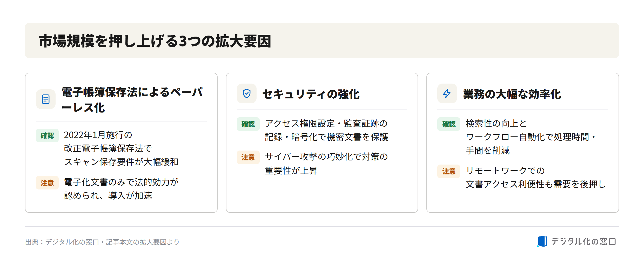This screenshot has width=644, height=272.
Task: Click text 文書アクセス利便性も需要を後押し
Action: tap(536, 184)
